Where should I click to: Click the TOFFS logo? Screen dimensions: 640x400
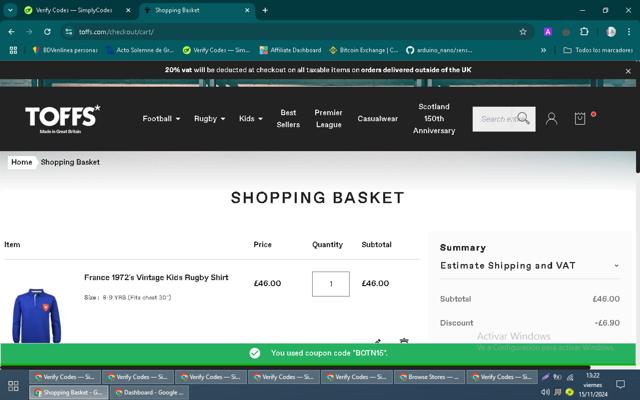(x=62, y=119)
